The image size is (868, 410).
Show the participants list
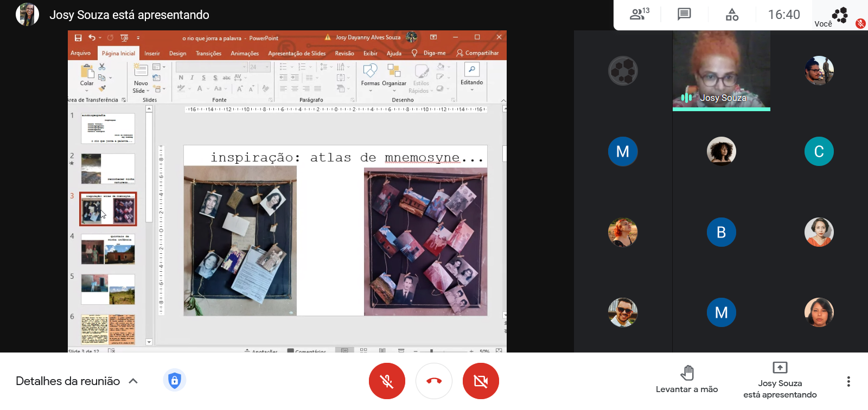click(x=639, y=14)
